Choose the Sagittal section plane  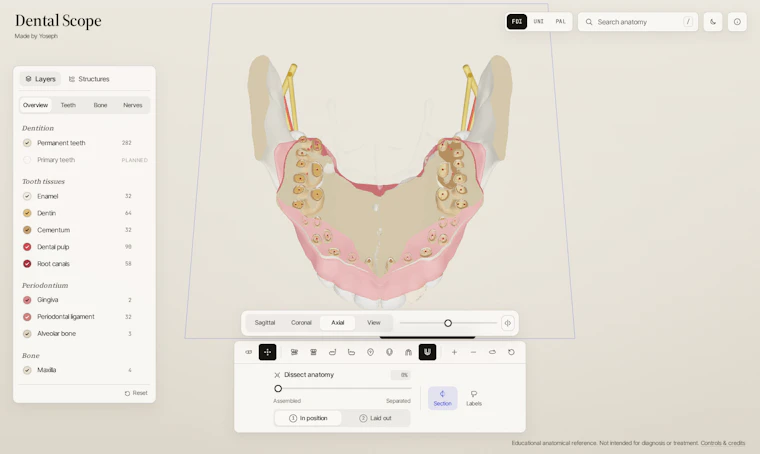(x=265, y=323)
